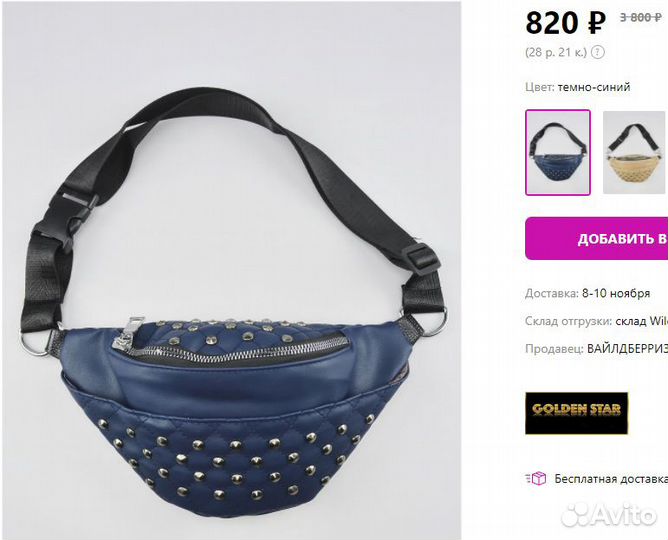The width and height of the screenshot is (668, 540).
Task: Click the (28 р. 21 к.) converted price
Action: (556, 52)
